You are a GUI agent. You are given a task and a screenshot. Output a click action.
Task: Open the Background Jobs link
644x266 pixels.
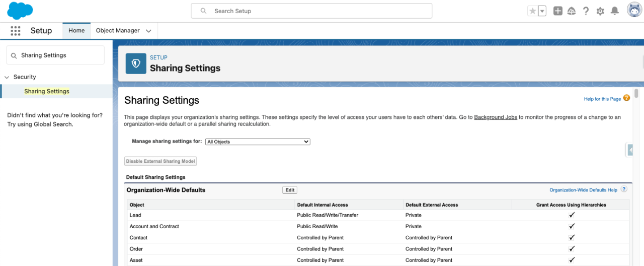[x=496, y=117]
